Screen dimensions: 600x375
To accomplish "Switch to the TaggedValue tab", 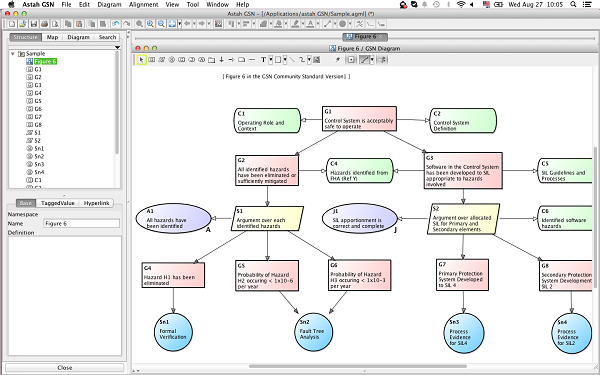I will click(58, 203).
